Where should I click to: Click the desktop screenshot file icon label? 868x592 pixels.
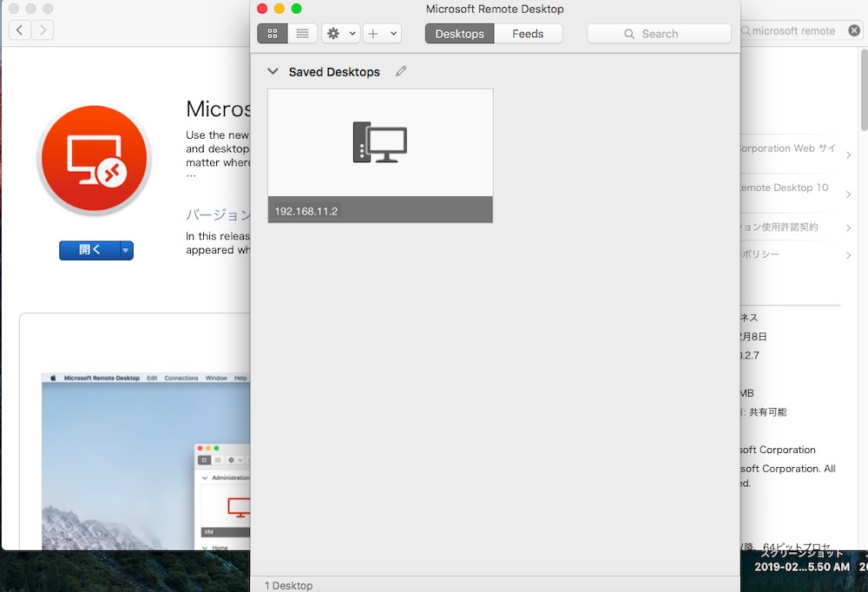802,561
